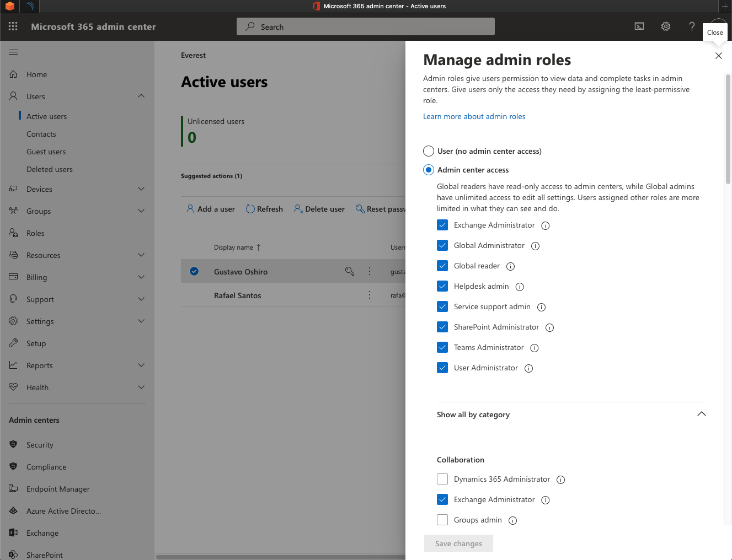This screenshot has height=560, width=732.
Task: Uncheck Service support admin checkbox
Action: (x=442, y=306)
